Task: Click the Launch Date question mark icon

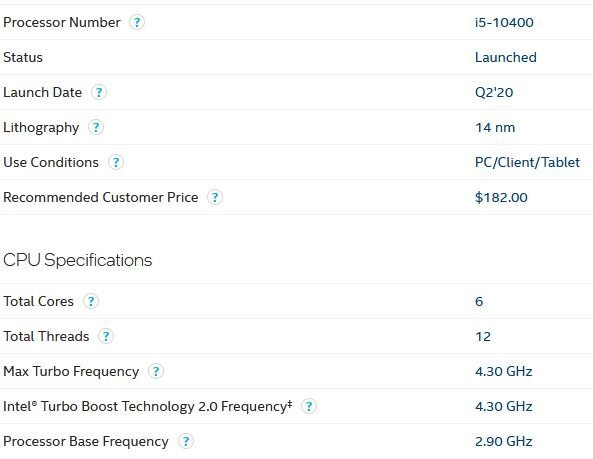Action: 99,92
